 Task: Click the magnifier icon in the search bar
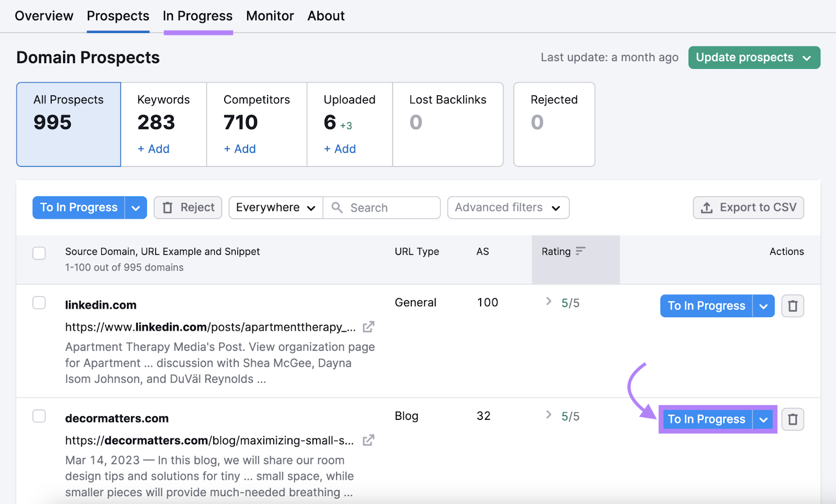click(x=337, y=207)
